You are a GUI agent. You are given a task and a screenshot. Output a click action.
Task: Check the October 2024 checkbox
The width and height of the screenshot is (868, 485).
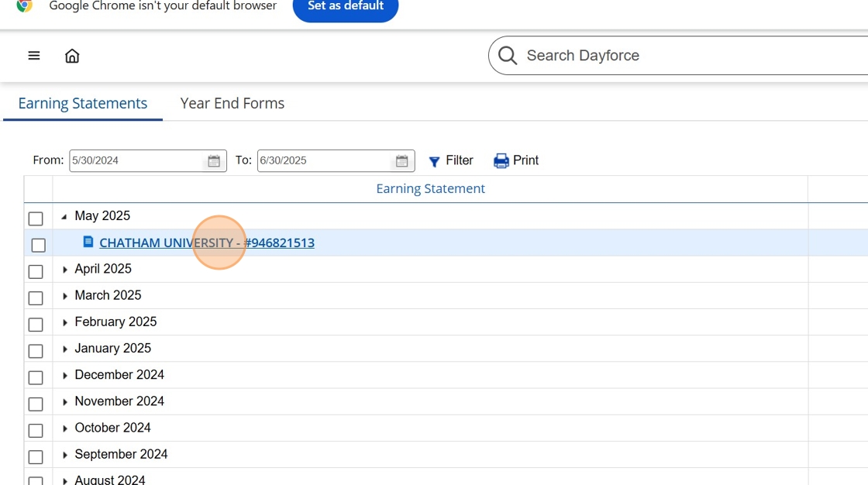36,431
